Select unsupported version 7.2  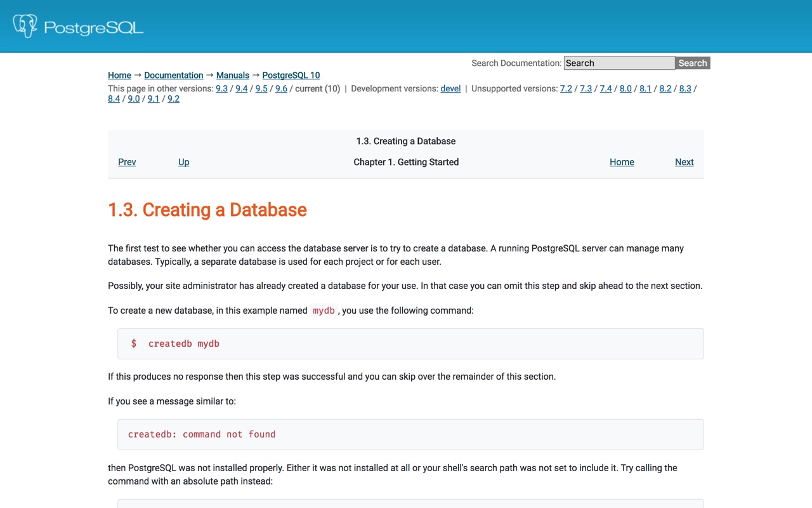pos(566,88)
